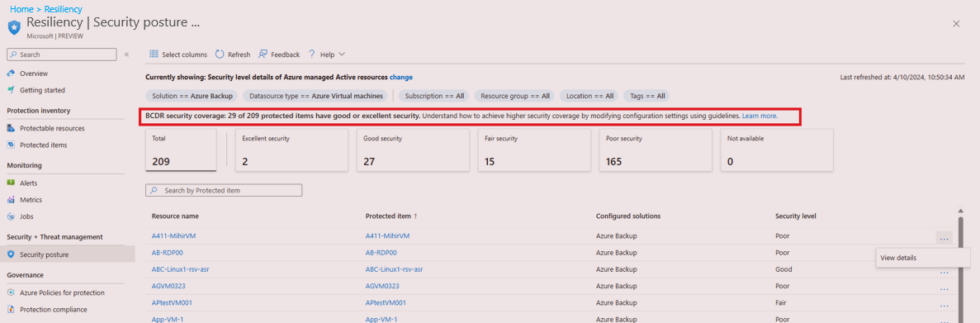Click Azure Policies for protection icon
This screenshot has height=323, width=980.
point(12,292)
